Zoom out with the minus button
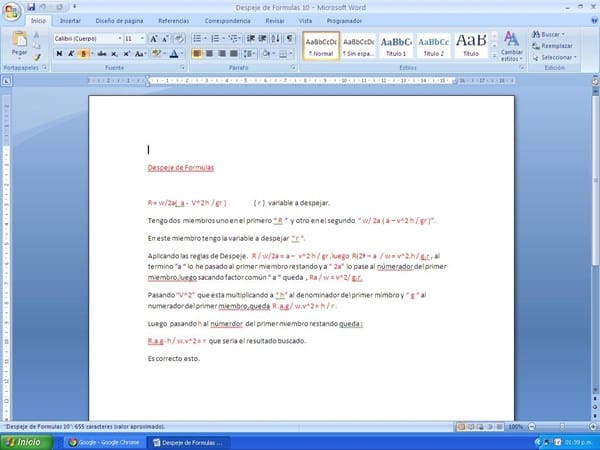The height and width of the screenshot is (450, 600). point(532,426)
